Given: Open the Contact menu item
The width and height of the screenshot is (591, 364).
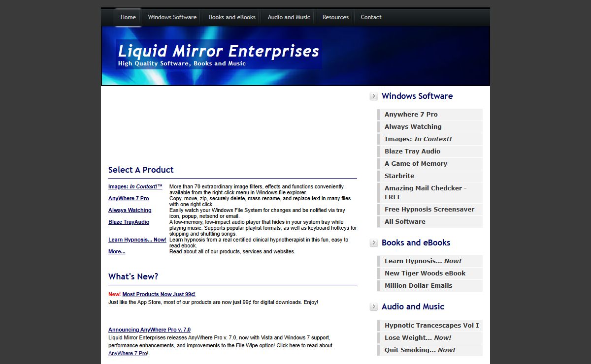Looking at the screenshot, I should point(371,17).
